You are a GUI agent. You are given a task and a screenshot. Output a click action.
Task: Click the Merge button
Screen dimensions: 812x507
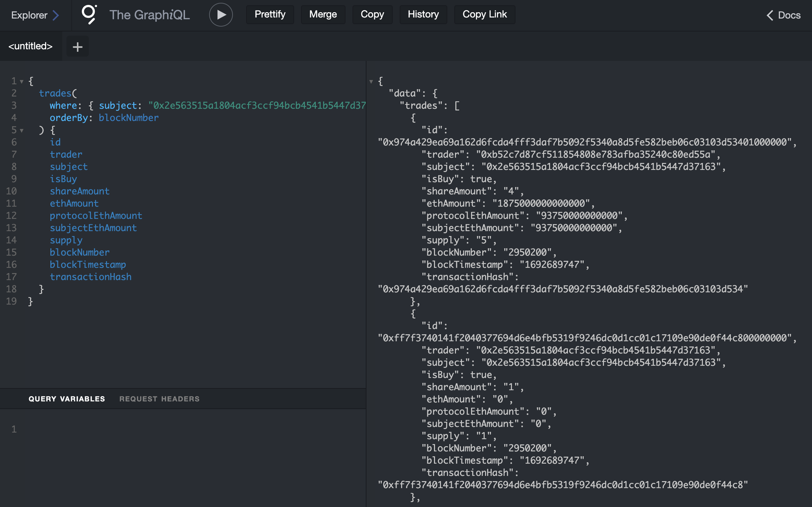tap(323, 14)
